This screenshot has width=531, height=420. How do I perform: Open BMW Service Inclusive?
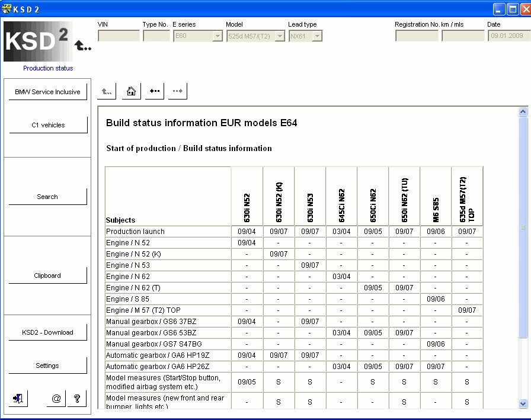[48, 92]
